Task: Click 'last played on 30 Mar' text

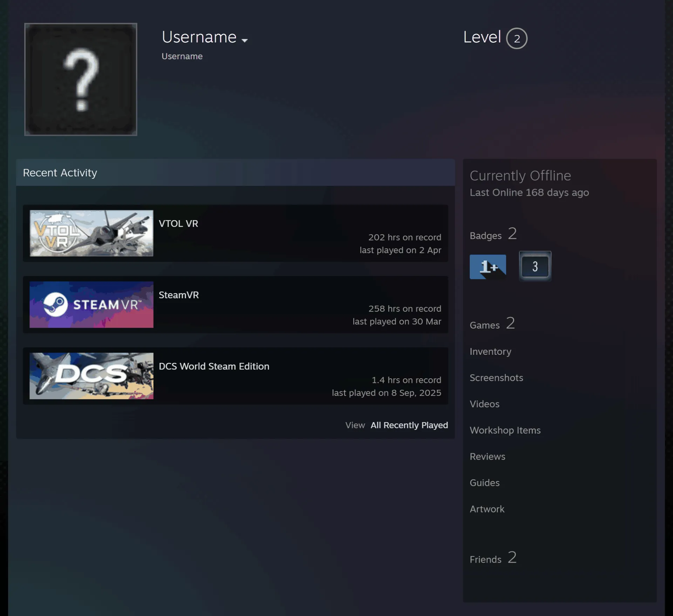Action: 397,322
